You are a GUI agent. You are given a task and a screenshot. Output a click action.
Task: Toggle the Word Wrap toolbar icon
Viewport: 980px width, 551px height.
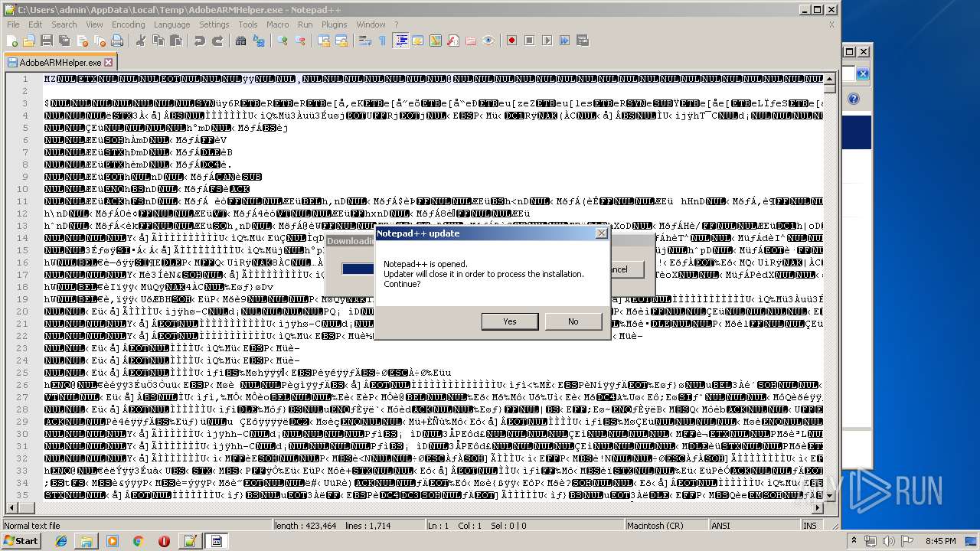pos(364,41)
